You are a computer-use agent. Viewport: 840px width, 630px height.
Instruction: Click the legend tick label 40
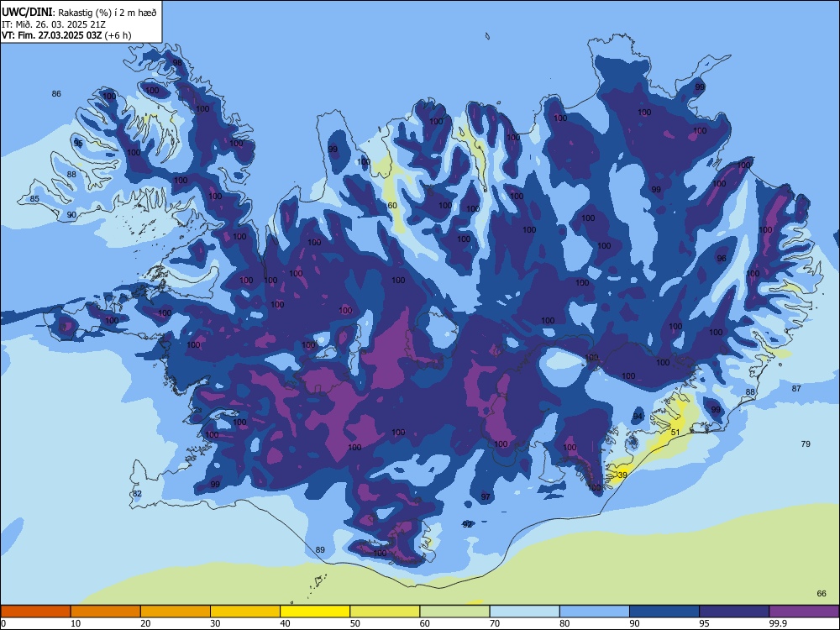click(285, 623)
